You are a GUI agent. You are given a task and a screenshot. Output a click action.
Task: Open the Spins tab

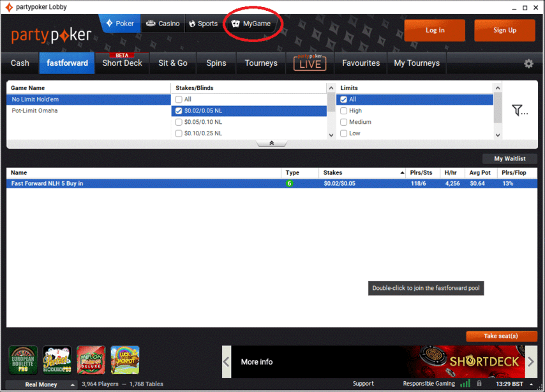[216, 63]
